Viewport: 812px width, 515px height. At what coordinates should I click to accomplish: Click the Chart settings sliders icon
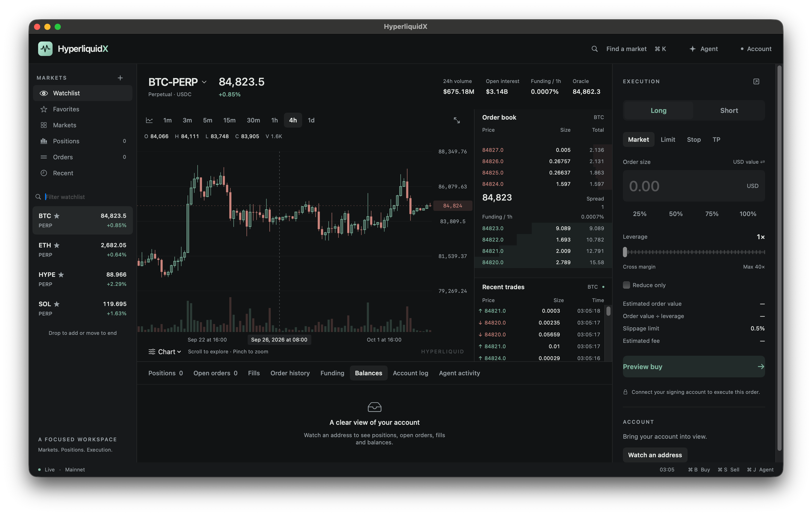[x=152, y=352]
